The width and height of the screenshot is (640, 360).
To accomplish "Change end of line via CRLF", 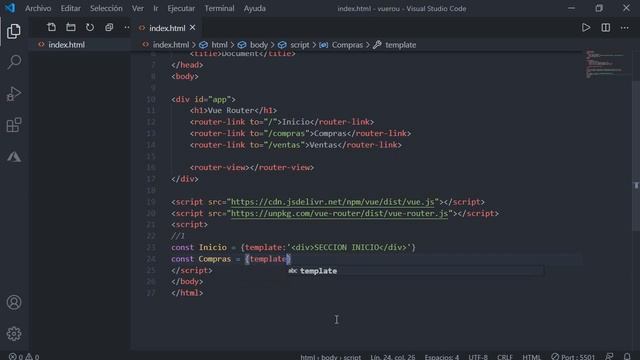I will click(x=504, y=357).
